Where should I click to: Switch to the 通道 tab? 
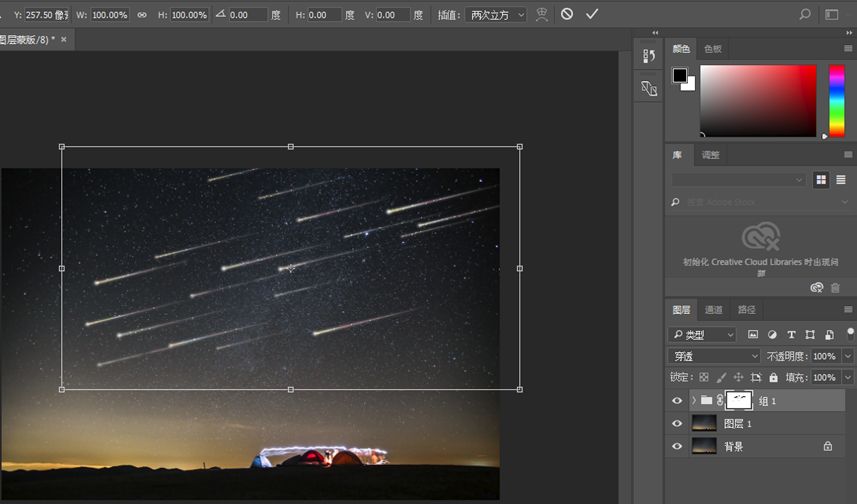pyautogui.click(x=714, y=310)
